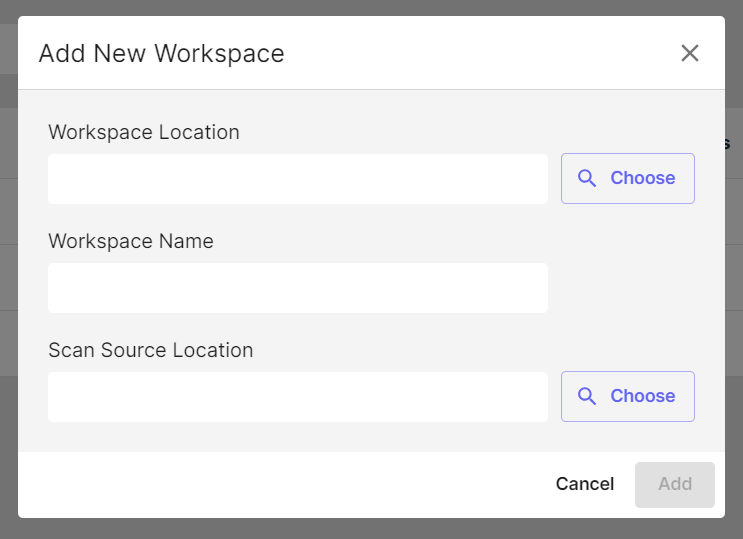Click the Scan Source Location input field

(298, 397)
